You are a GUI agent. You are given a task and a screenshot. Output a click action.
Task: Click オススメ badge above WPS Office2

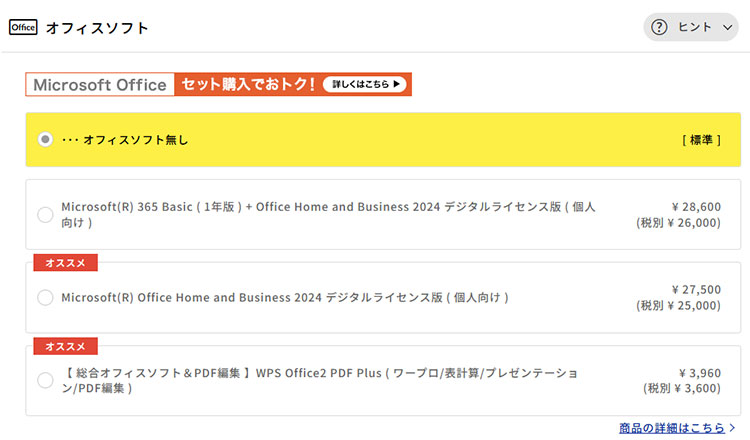pos(66,346)
